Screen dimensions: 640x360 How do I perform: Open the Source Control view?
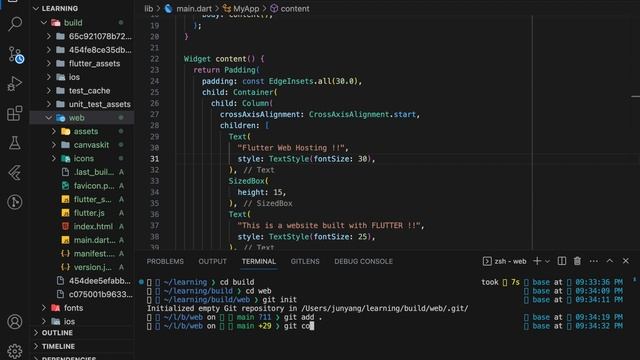[15, 54]
